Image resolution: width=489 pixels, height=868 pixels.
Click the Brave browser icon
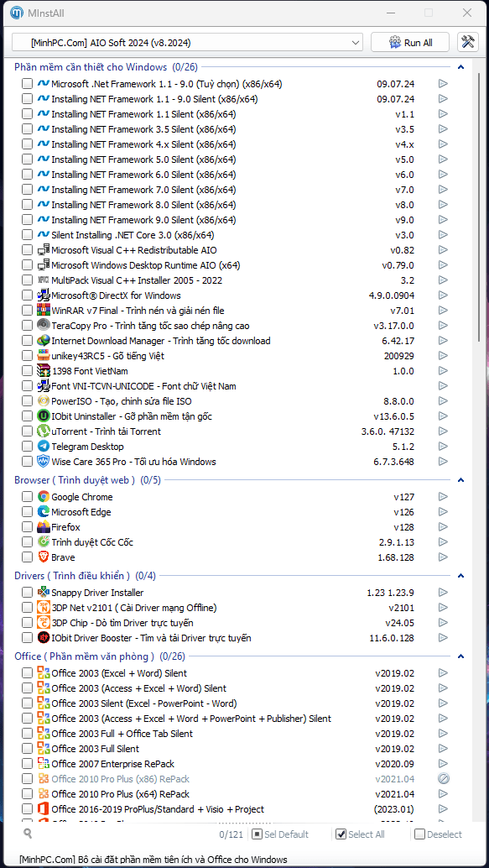(43, 557)
